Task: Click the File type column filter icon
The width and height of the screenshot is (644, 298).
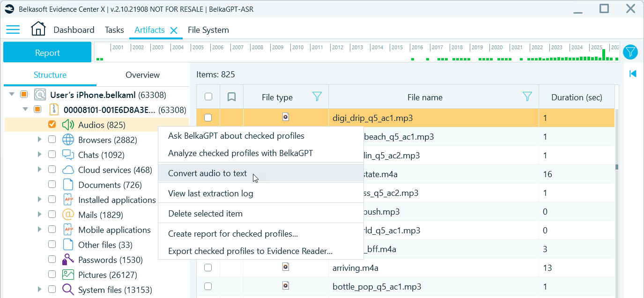Action: click(x=317, y=97)
